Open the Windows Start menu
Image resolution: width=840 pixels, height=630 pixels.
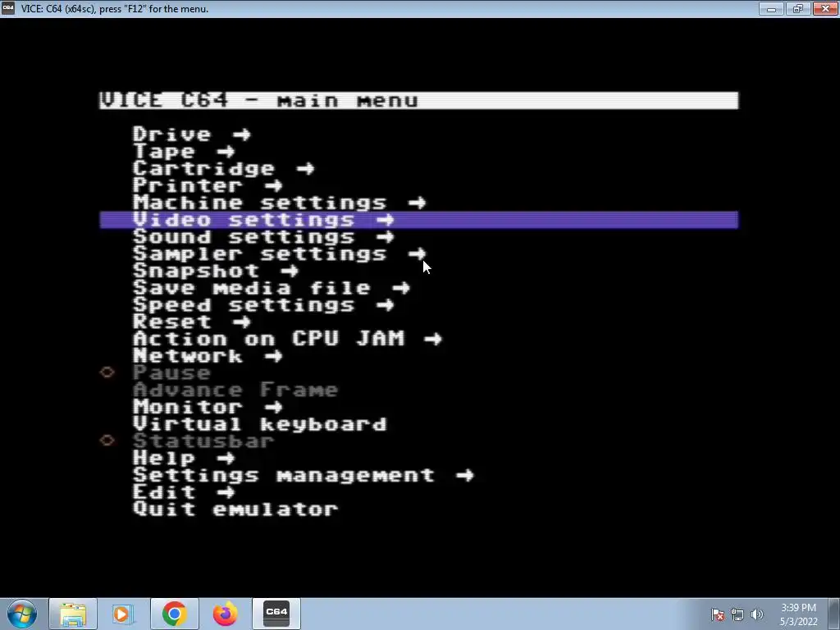coord(22,614)
